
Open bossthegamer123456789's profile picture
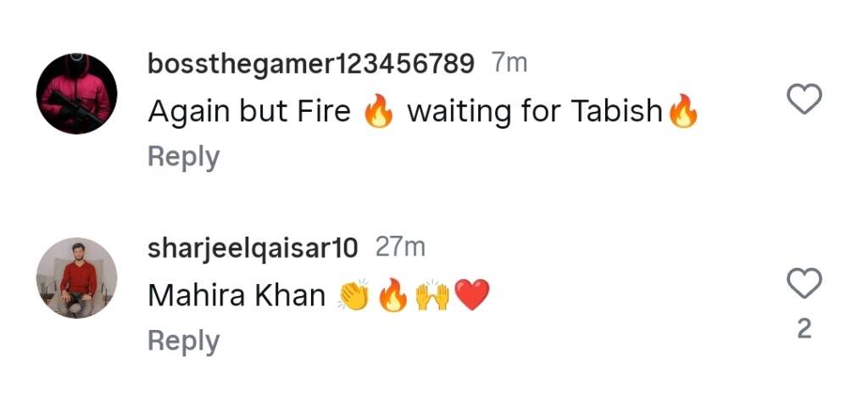tap(76, 94)
